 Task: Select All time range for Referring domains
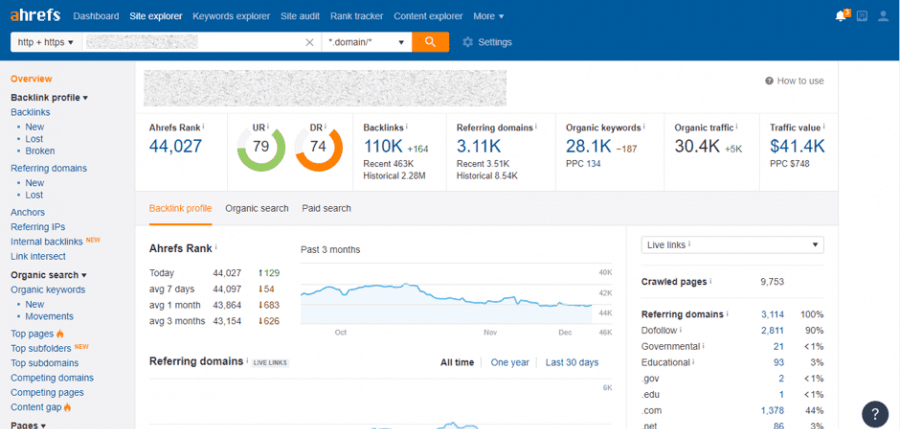(457, 362)
